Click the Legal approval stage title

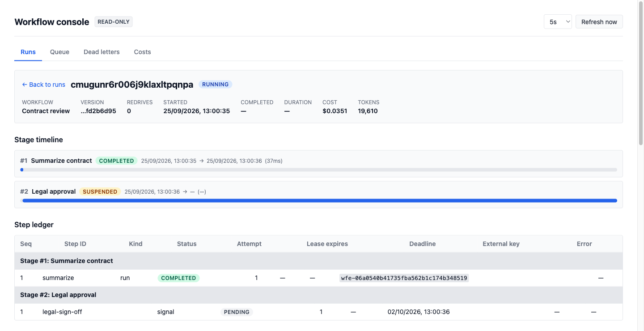[x=54, y=191]
